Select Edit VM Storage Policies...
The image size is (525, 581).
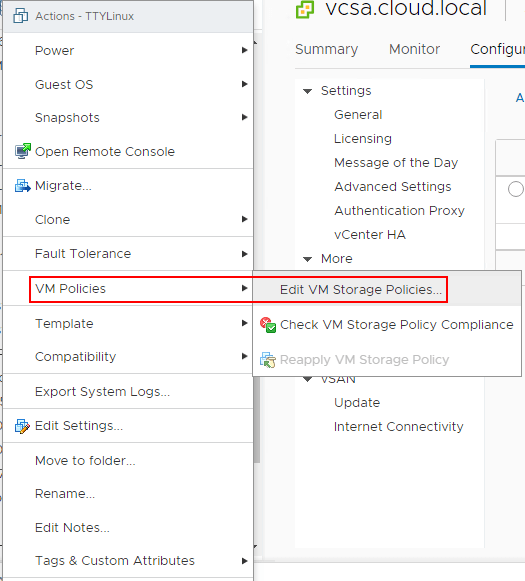[x=387, y=289]
